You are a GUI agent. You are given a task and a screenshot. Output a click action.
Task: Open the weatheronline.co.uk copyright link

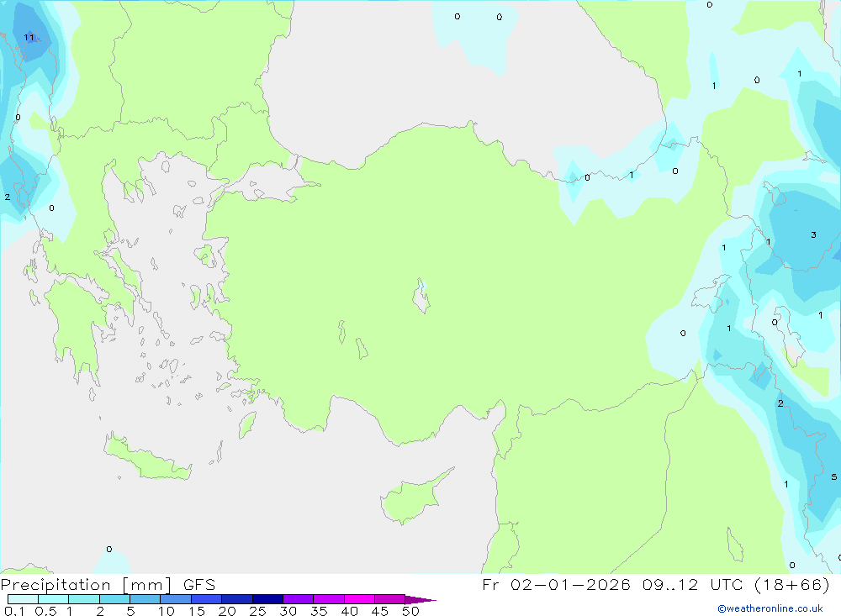pos(770,608)
